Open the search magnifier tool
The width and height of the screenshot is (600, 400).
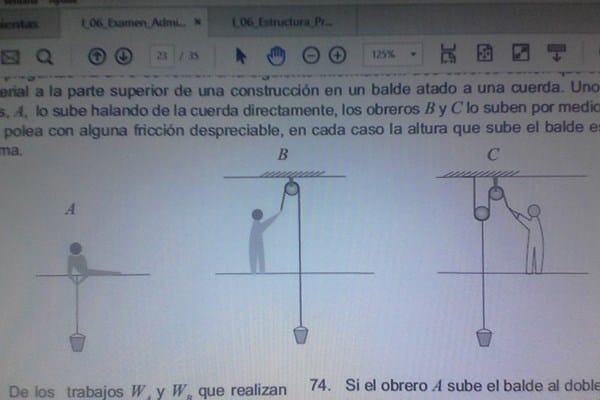(x=44, y=57)
